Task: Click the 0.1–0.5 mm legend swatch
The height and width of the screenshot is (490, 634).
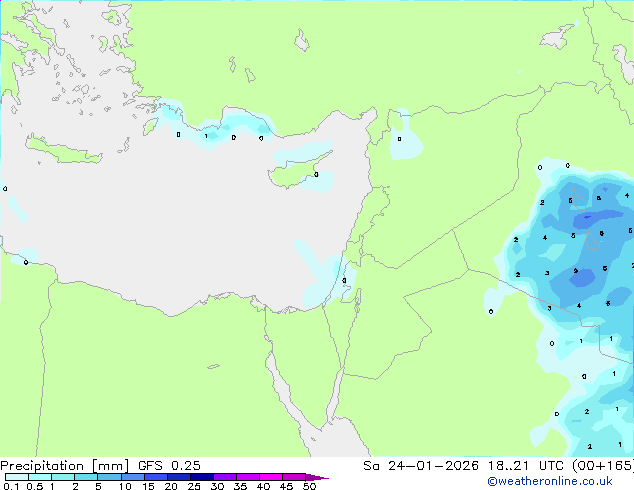Action: click(17, 477)
